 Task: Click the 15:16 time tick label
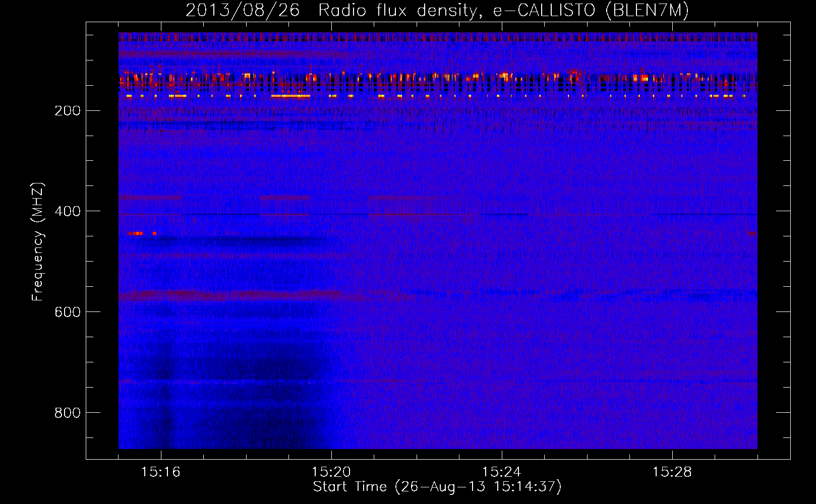[161, 472]
